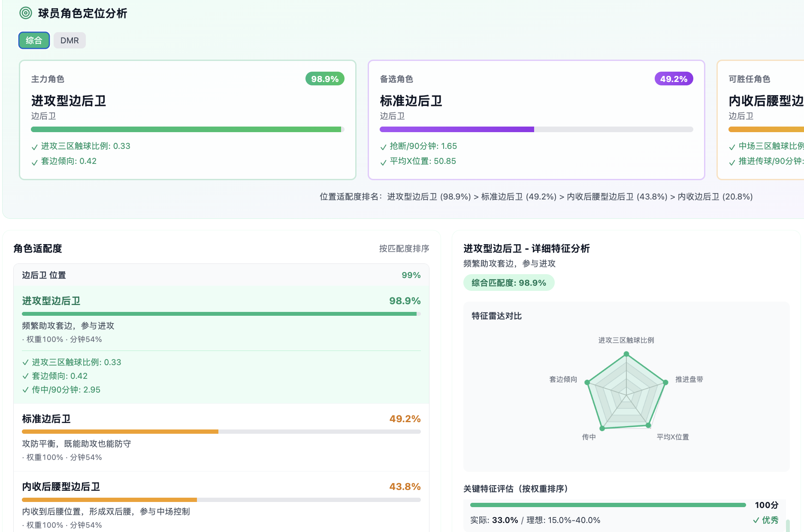
Task: Click the right panel vertical scrollbar thumb
Action: tap(788, 526)
